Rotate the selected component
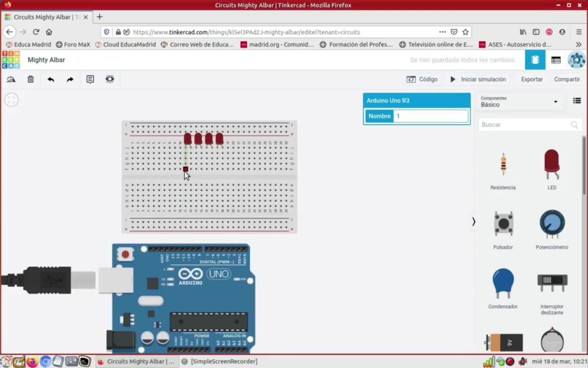Viewport: 588px width, 368px height. click(x=11, y=79)
